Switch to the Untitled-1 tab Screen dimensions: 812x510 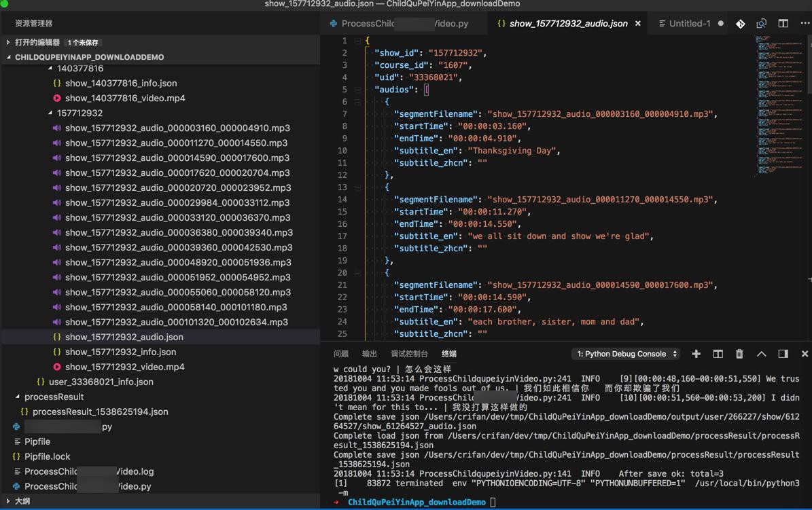[x=689, y=24]
